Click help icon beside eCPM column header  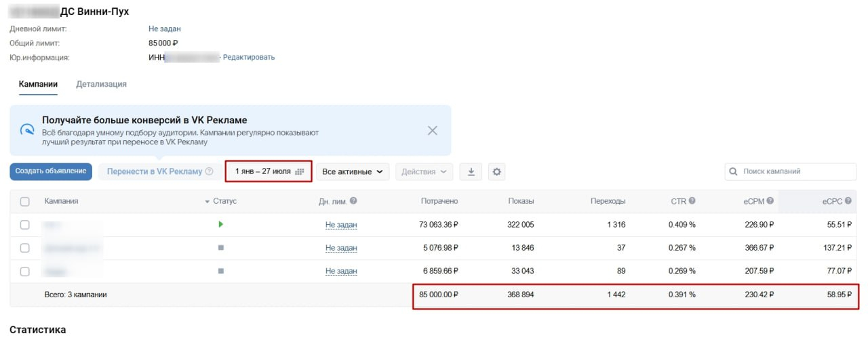tap(770, 201)
